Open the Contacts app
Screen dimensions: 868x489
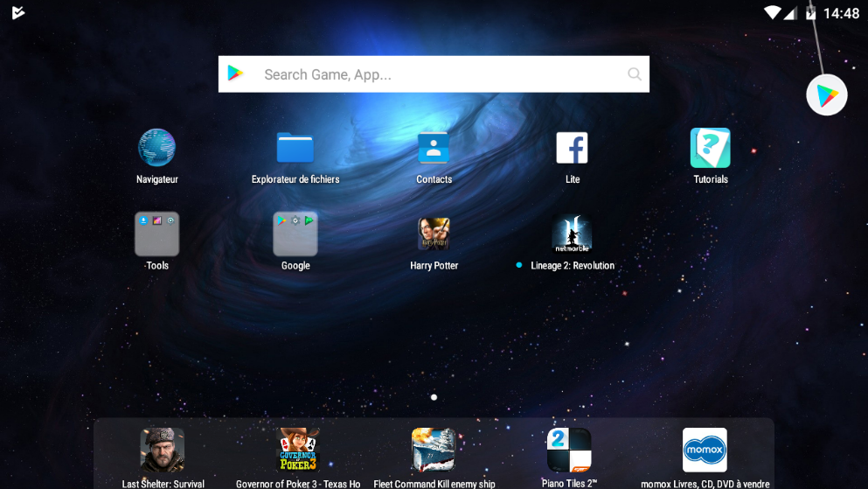click(434, 148)
